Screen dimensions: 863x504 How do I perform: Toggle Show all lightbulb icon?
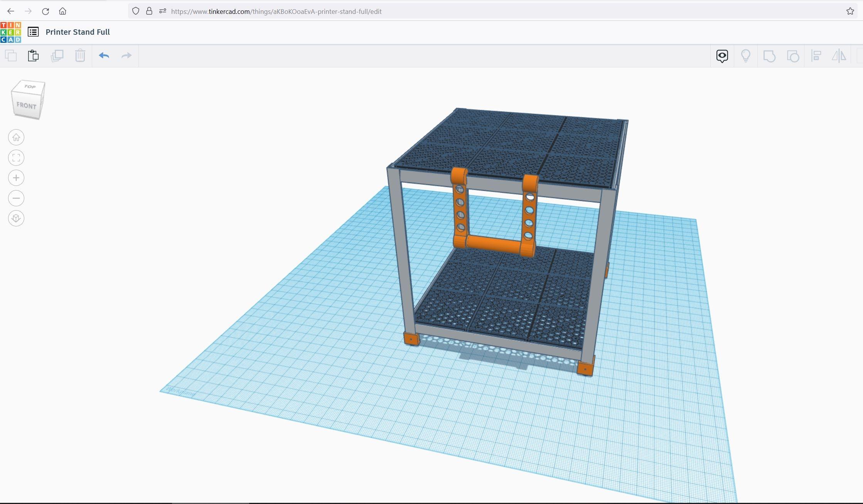[746, 56]
